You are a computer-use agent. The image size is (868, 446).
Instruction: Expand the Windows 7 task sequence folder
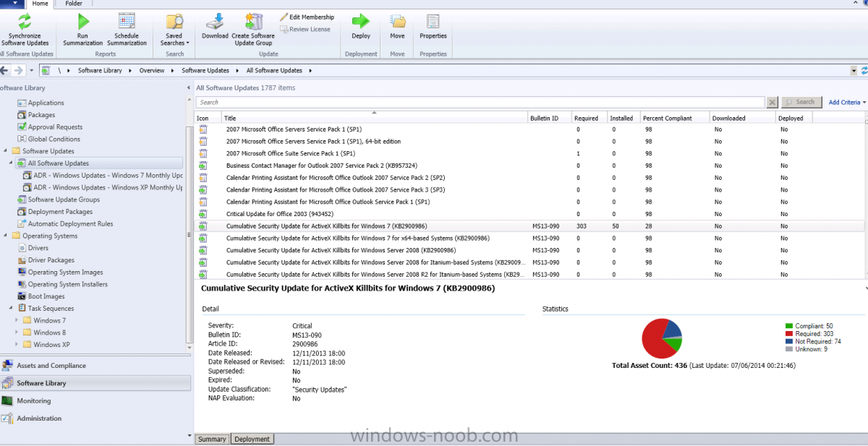(x=17, y=320)
